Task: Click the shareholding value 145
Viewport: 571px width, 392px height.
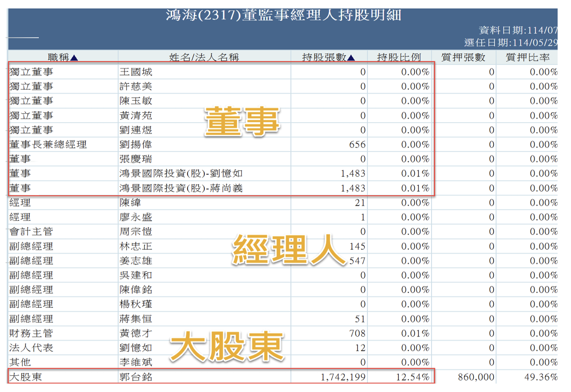Action: (x=357, y=246)
